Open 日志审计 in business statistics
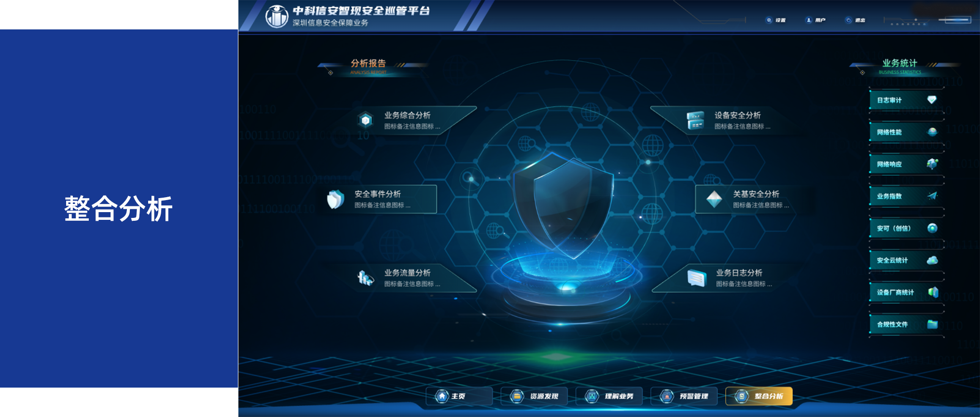 [x=907, y=100]
